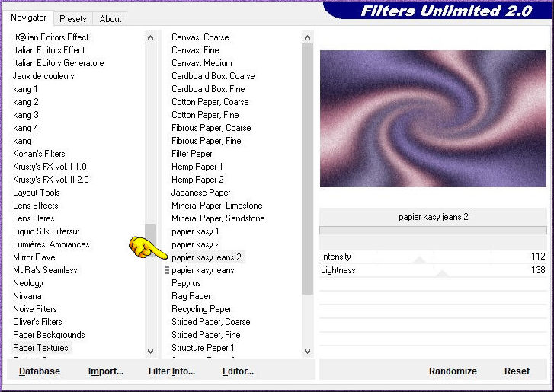Choose Mineral Paper, Limestone filter
554x392 pixels.
(x=217, y=206)
